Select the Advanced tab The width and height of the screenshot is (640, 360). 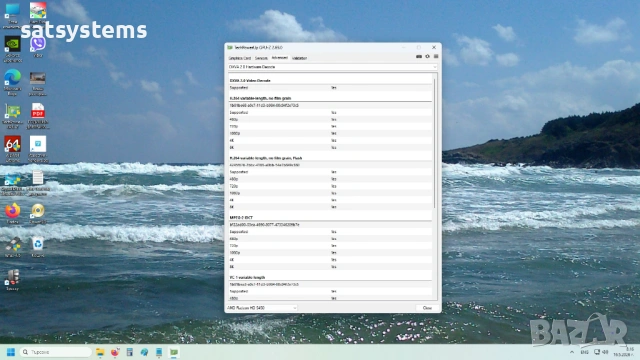click(280, 58)
